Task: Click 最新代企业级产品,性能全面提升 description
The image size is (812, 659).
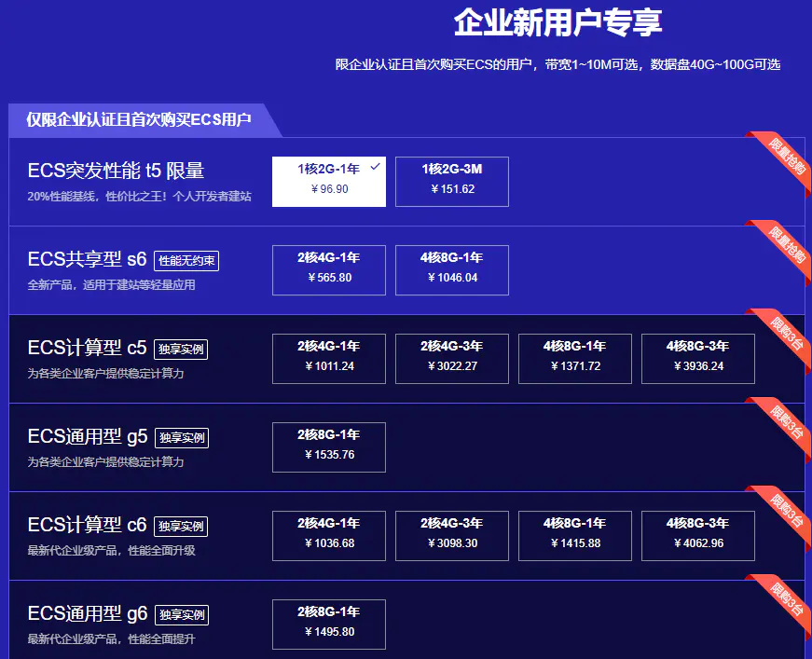Action: click(111, 639)
